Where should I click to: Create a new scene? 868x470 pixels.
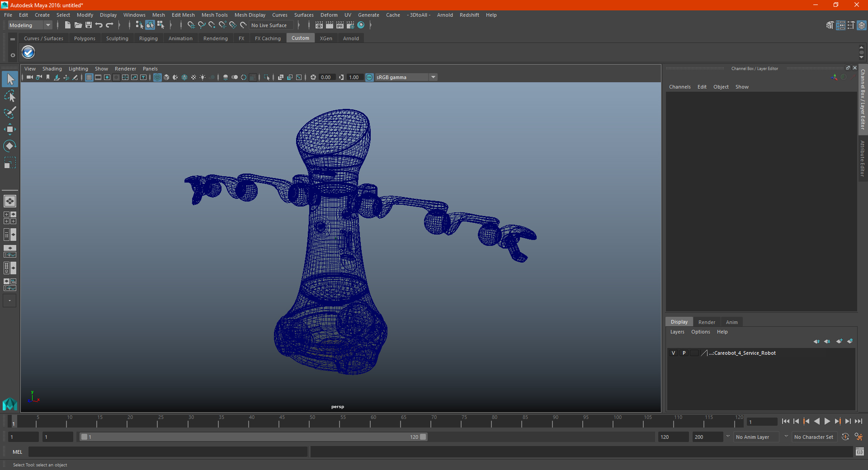point(67,25)
